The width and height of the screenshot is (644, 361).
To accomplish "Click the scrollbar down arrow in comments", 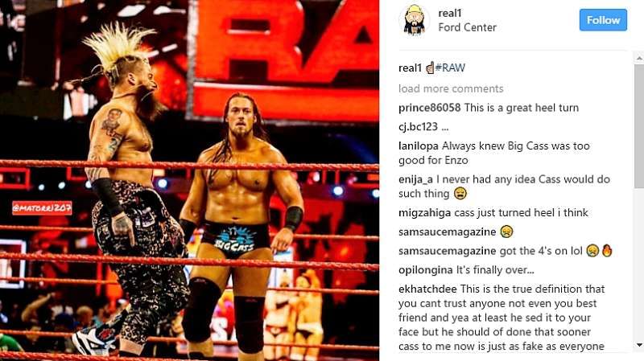I will (639, 345).
